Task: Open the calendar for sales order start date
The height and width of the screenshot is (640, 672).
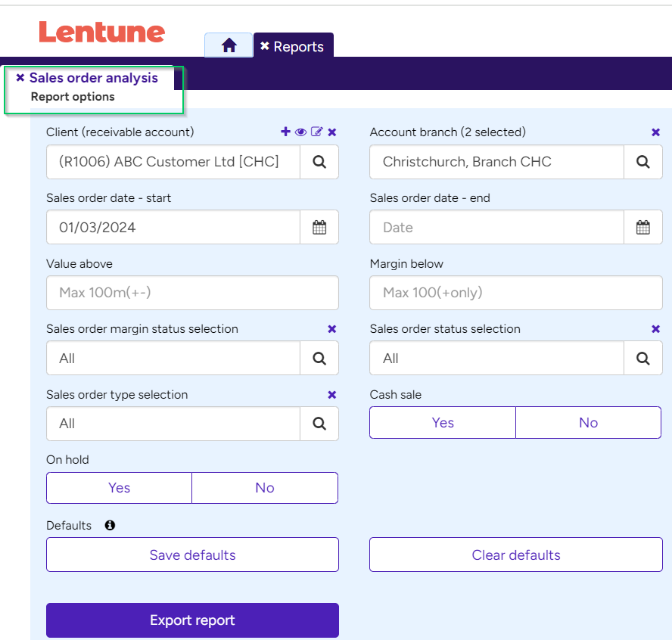Action: click(319, 227)
